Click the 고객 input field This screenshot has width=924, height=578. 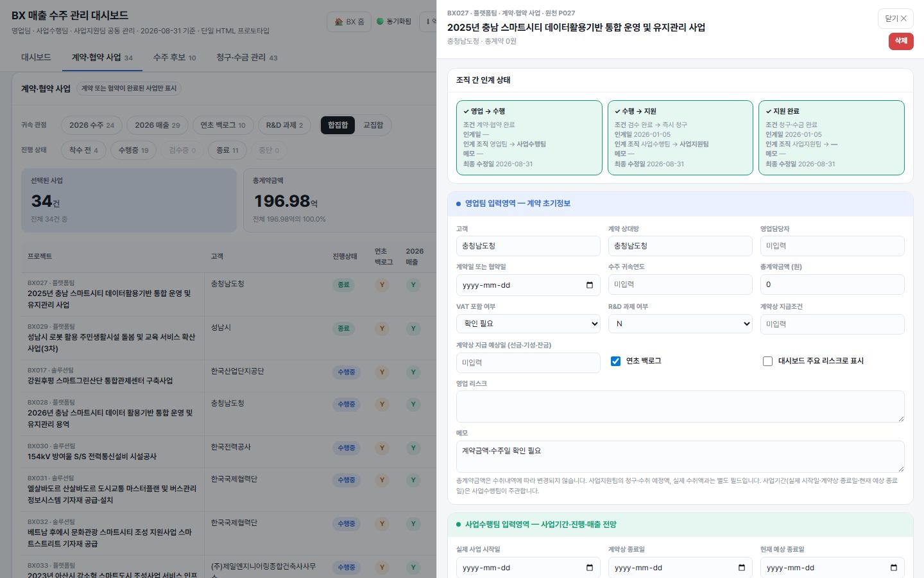[x=528, y=246]
